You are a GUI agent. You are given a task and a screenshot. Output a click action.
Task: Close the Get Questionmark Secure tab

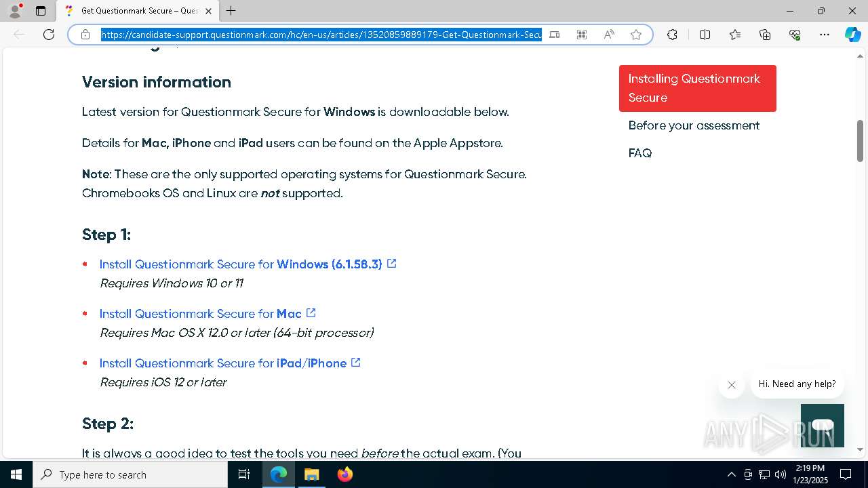pyautogui.click(x=208, y=11)
